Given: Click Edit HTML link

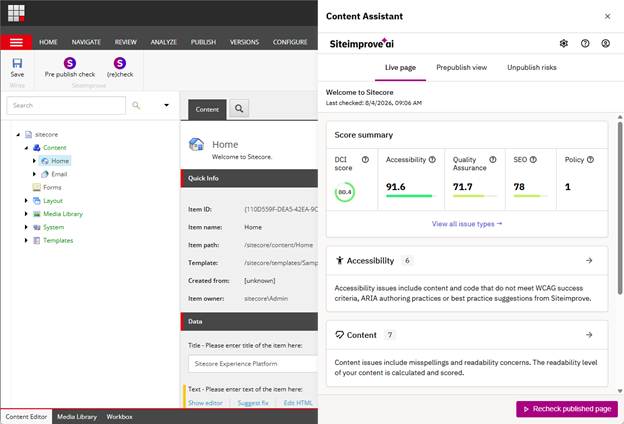Looking at the screenshot, I should pos(298,403).
